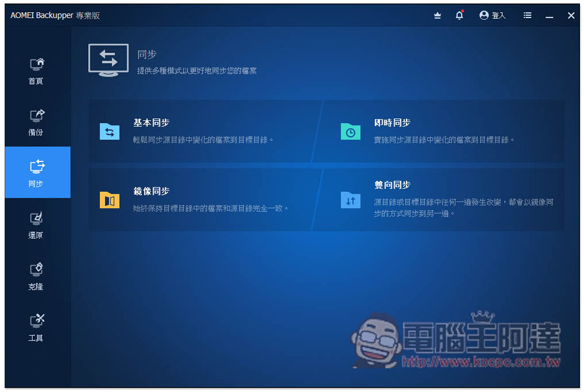Open the Tools (工具) section
Screen dimensions: 584x392
pyautogui.click(x=36, y=327)
